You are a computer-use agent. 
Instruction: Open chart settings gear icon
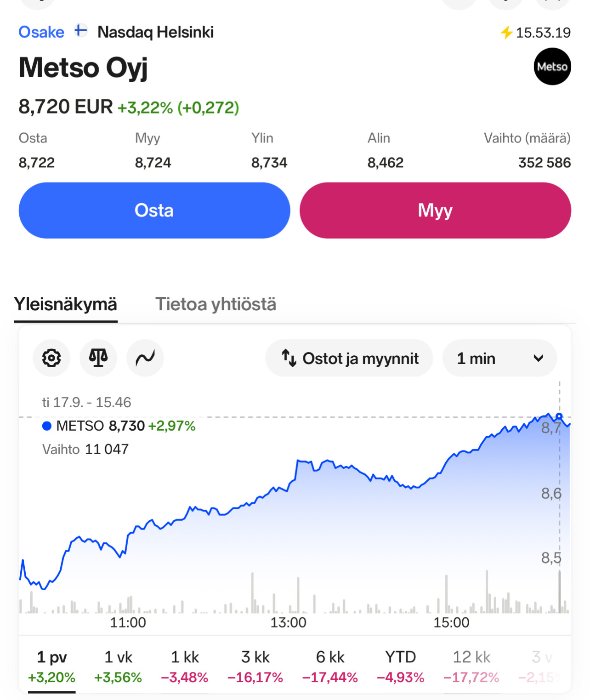[51, 358]
